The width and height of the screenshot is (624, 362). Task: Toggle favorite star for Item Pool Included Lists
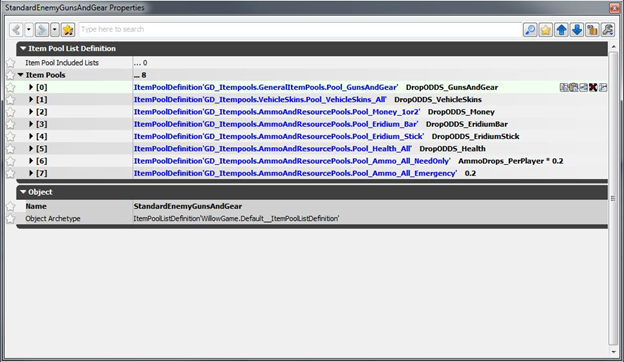coord(10,63)
